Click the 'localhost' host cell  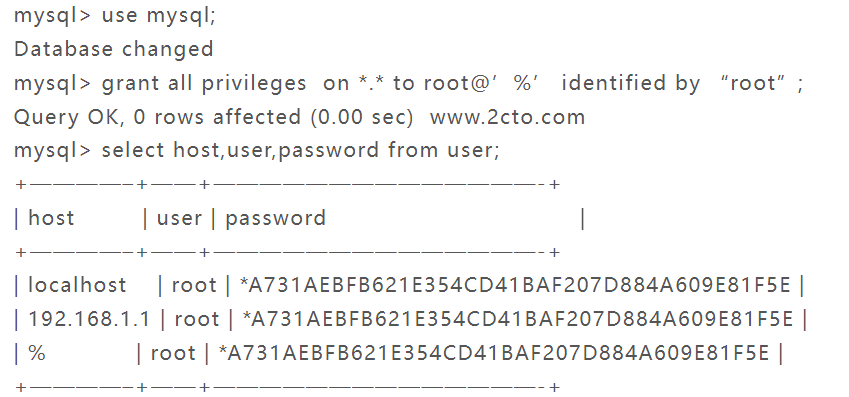77,285
